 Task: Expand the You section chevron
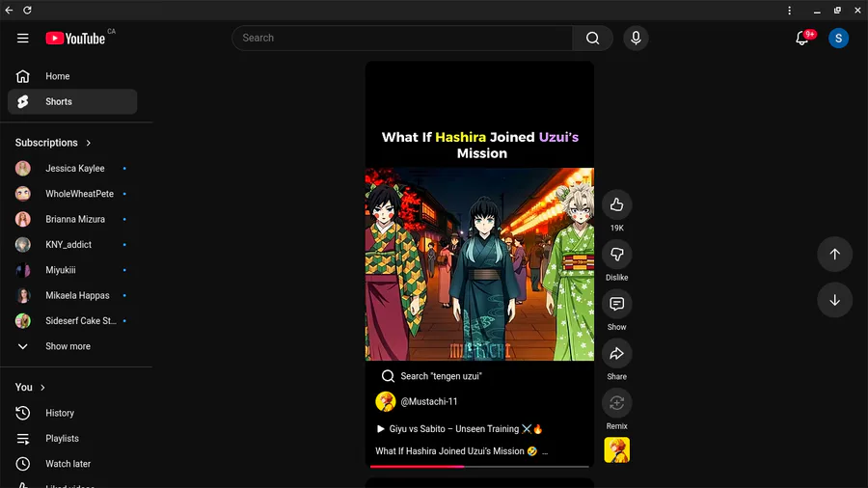point(42,388)
